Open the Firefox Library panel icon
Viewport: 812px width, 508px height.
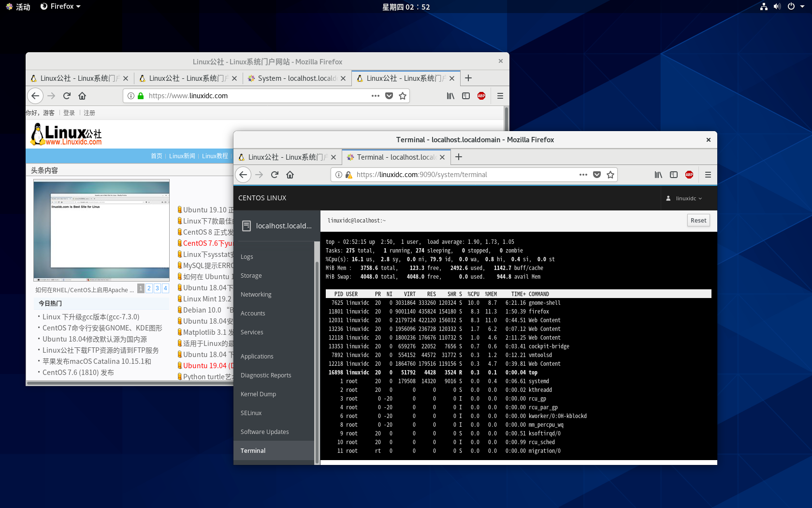click(658, 175)
